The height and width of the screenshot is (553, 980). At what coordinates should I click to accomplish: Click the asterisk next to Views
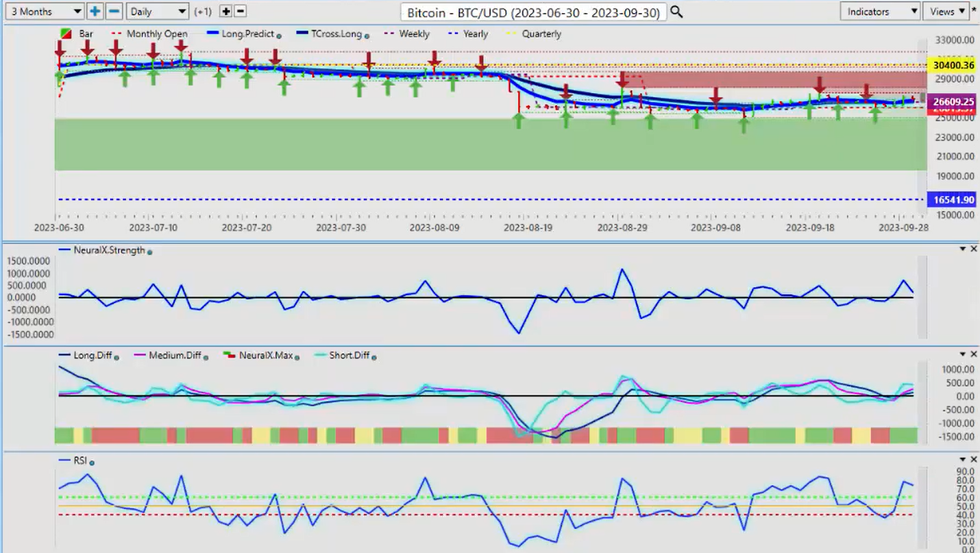[x=974, y=11]
